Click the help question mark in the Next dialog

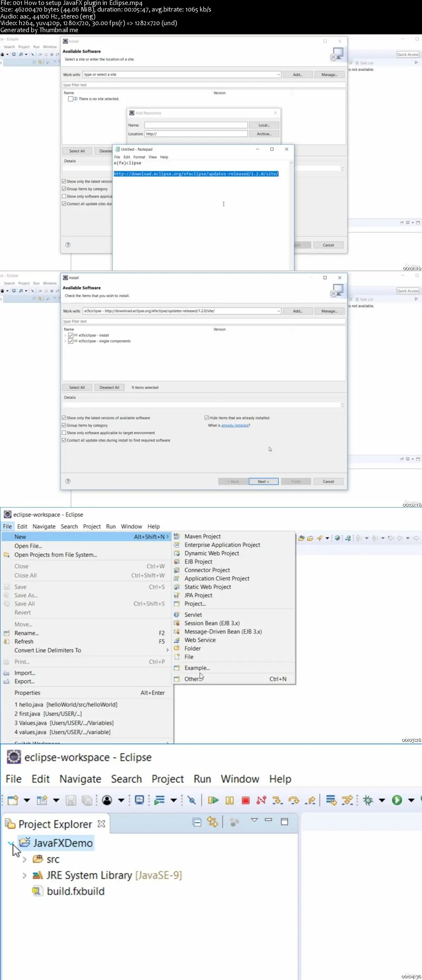click(68, 481)
